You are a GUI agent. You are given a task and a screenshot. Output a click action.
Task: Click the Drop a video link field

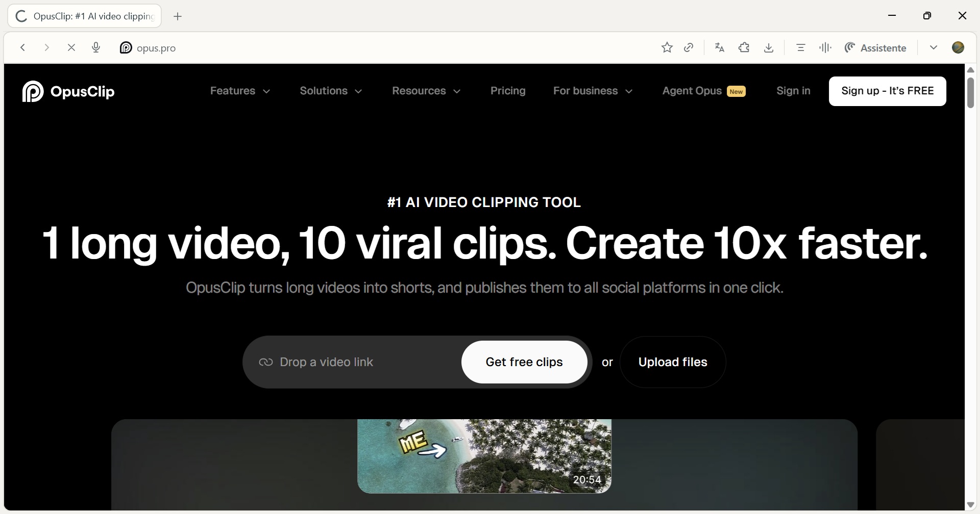point(357,362)
